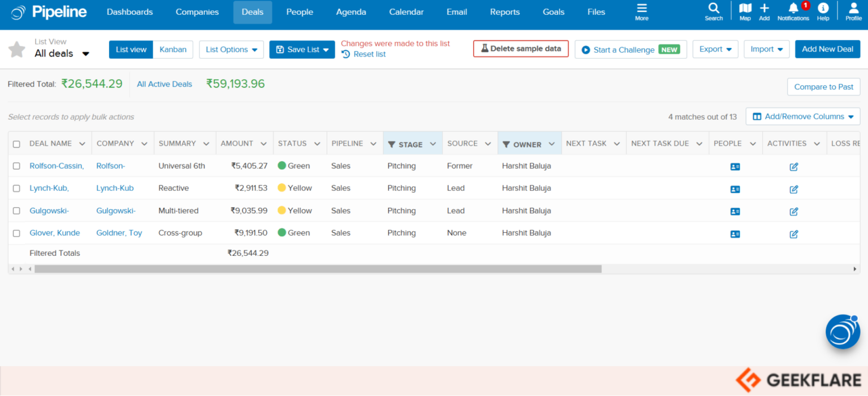Image resolution: width=868 pixels, height=396 pixels.
Task: Click green status dot for Rolfson-Cassin
Action: click(x=282, y=166)
